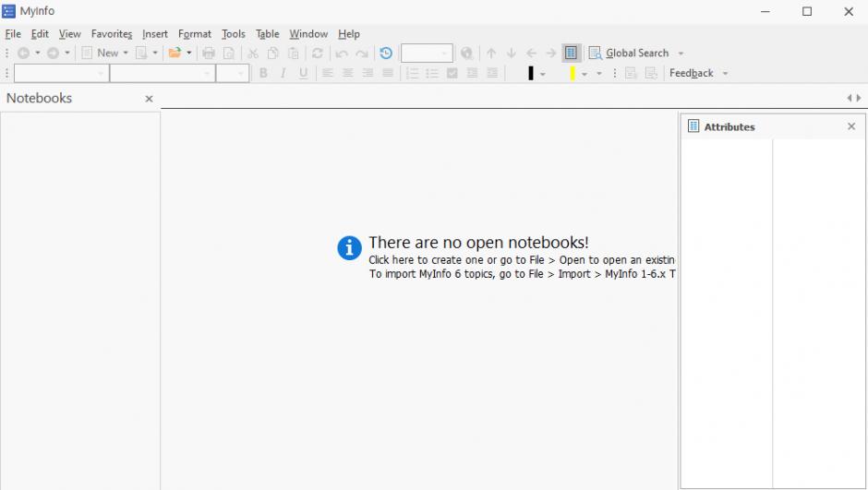Close the Attributes panel
The height and width of the screenshot is (490, 868).
point(851,126)
